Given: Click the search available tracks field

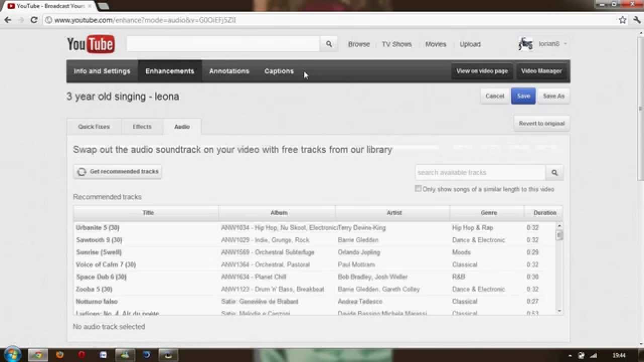Looking at the screenshot, I should (x=480, y=172).
